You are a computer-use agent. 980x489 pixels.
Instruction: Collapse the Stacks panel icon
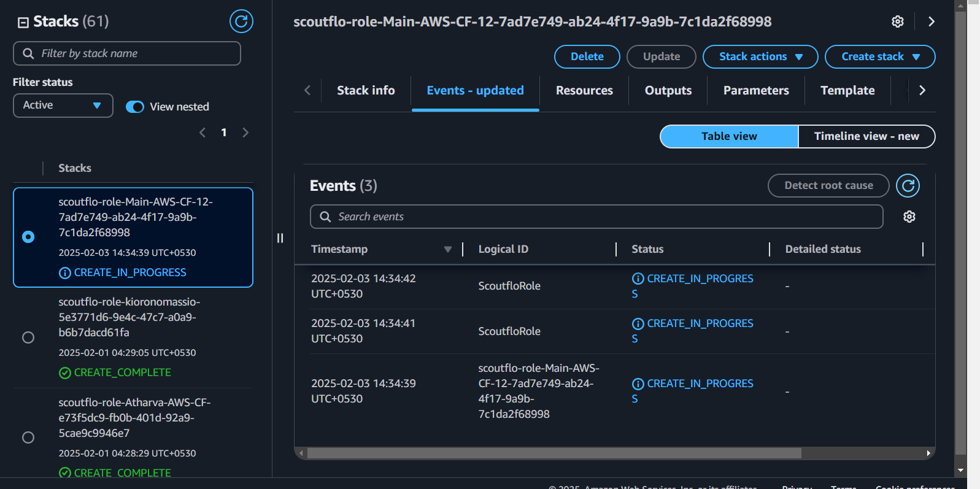pos(23,23)
